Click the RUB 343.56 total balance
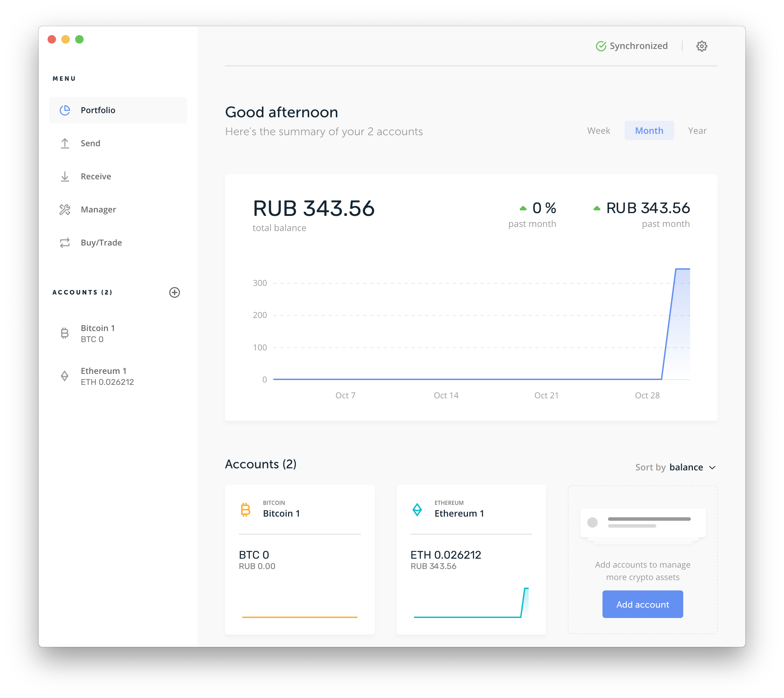 coord(314,208)
